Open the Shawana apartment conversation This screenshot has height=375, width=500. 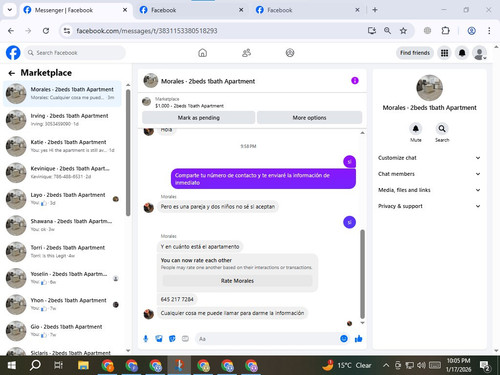click(x=63, y=225)
